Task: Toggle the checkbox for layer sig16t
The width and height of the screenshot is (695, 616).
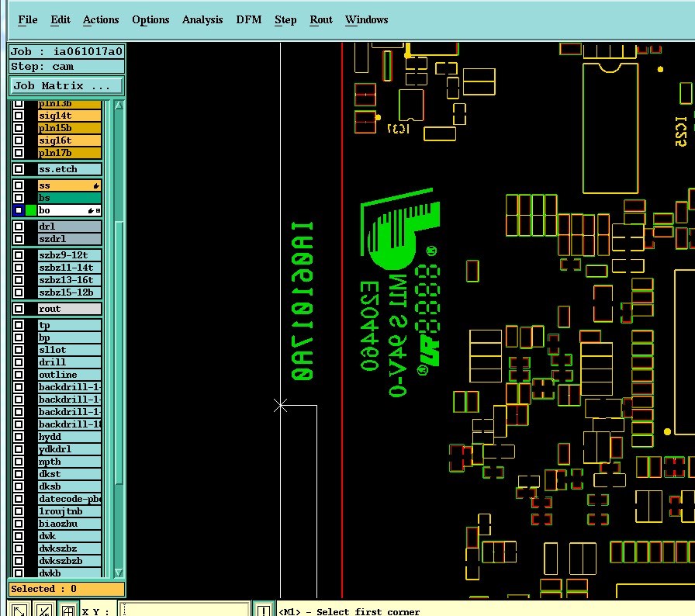Action: click(x=19, y=140)
